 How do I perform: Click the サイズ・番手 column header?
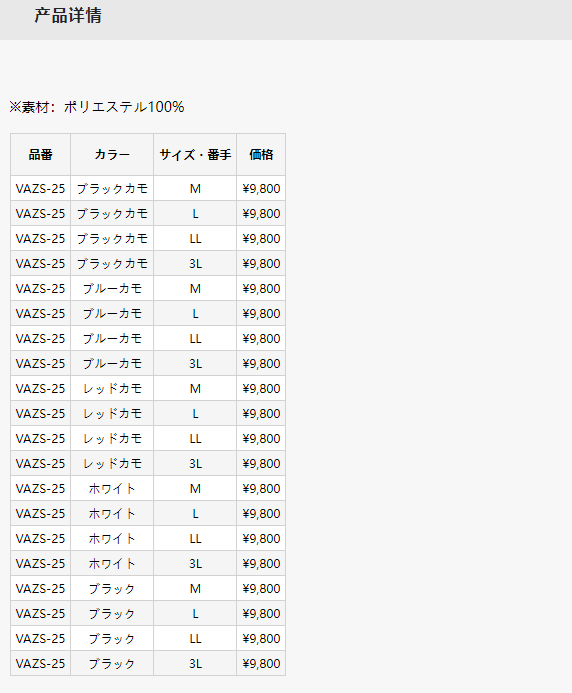tap(195, 155)
